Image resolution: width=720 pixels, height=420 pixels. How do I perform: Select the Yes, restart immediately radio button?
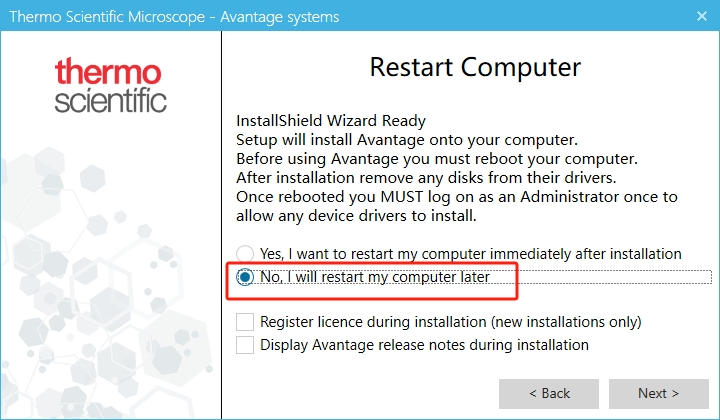coord(245,254)
